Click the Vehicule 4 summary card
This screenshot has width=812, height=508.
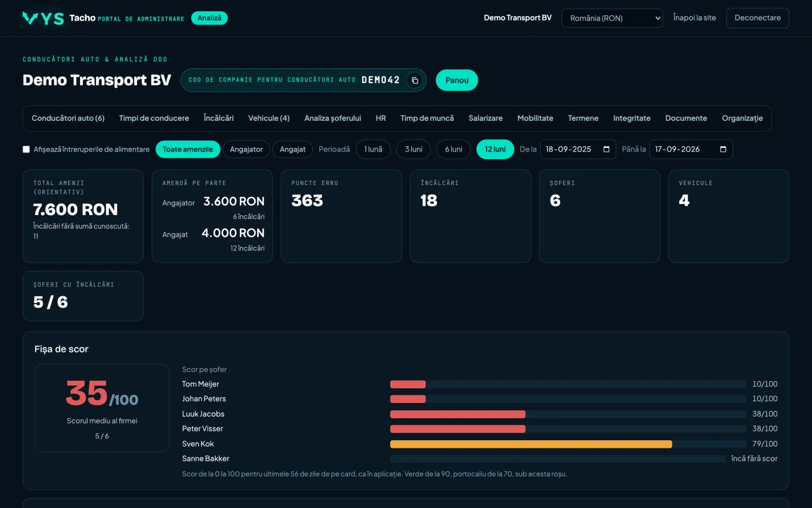729,216
